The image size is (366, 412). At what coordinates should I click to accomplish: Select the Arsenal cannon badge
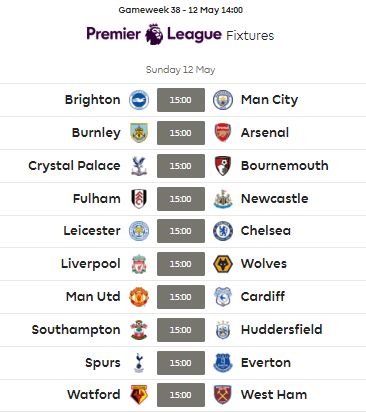(x=223, y=133)
